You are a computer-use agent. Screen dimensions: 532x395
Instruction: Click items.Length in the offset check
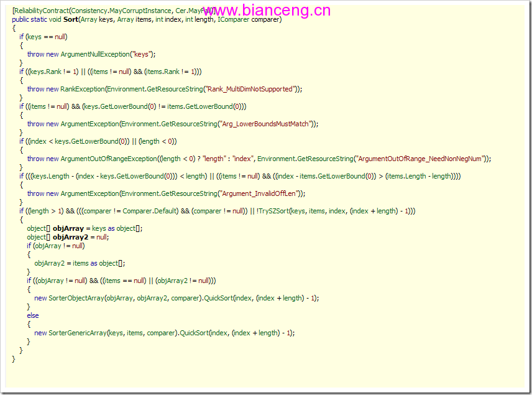[x=407, y=176]
